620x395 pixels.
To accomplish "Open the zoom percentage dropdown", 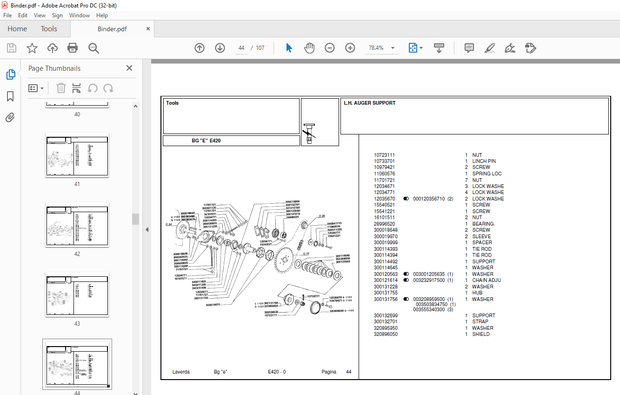I will (393, 48).
